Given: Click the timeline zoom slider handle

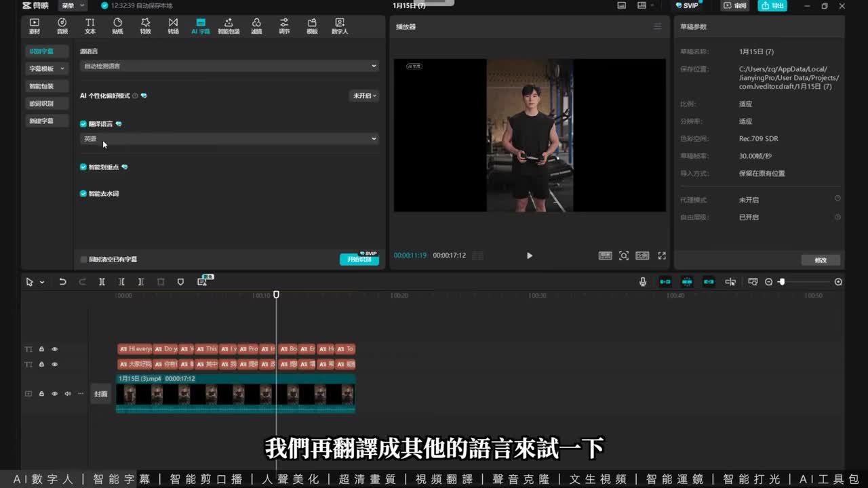Looking at the screenshot, I should click(x=782, y=282).
